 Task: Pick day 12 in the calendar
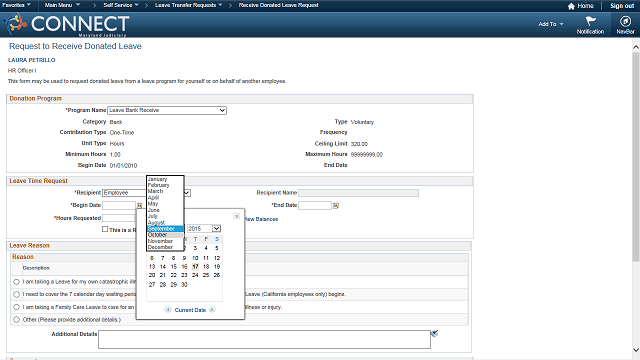217,258
